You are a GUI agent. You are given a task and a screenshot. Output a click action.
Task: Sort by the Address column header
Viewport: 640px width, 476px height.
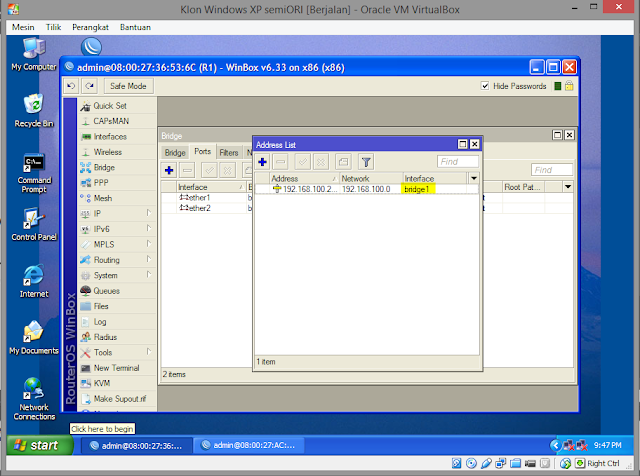pos(304,178)
